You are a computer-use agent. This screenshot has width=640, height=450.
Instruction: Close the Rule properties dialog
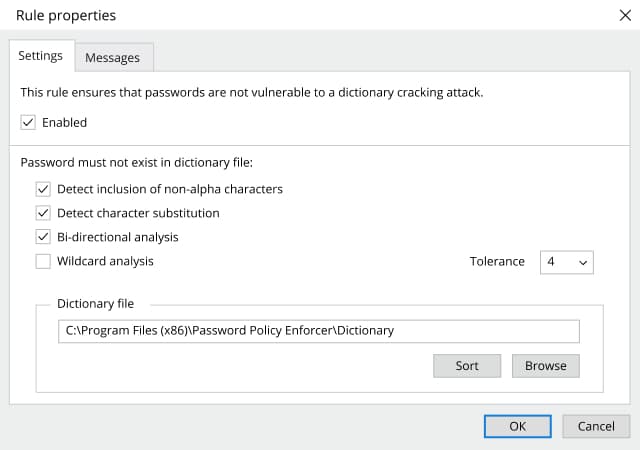(625, 16)
